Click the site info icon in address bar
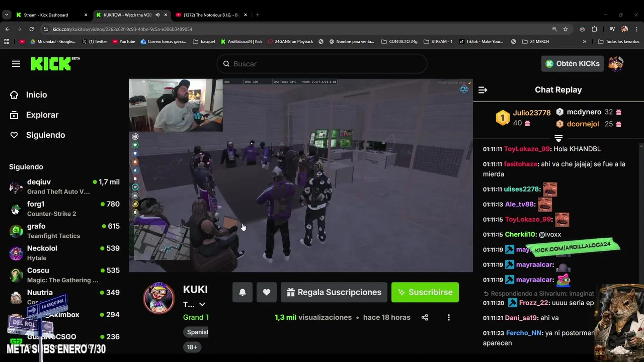This screenshot has height=362, width=644. click(x=46, y=29)
